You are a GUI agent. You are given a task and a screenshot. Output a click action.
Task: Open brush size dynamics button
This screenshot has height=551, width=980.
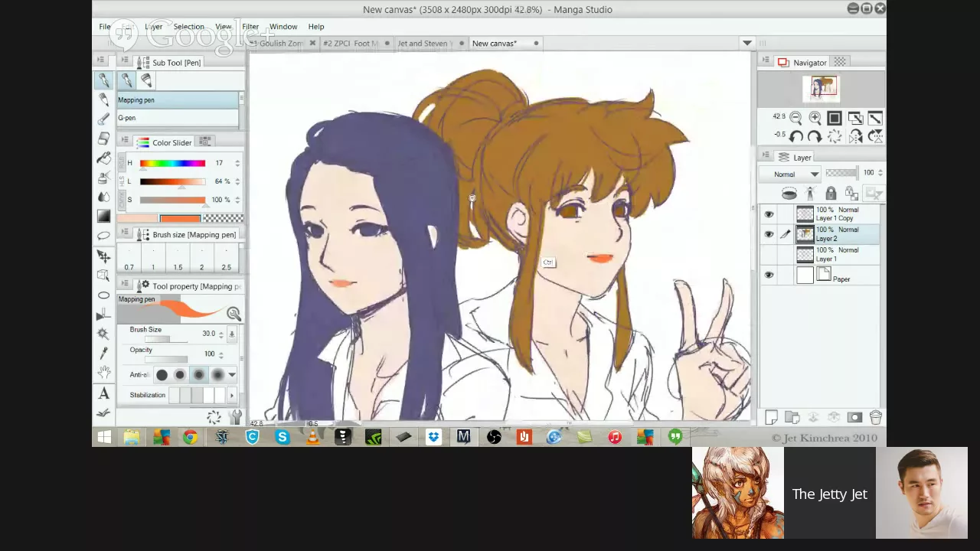pos(232,334)
